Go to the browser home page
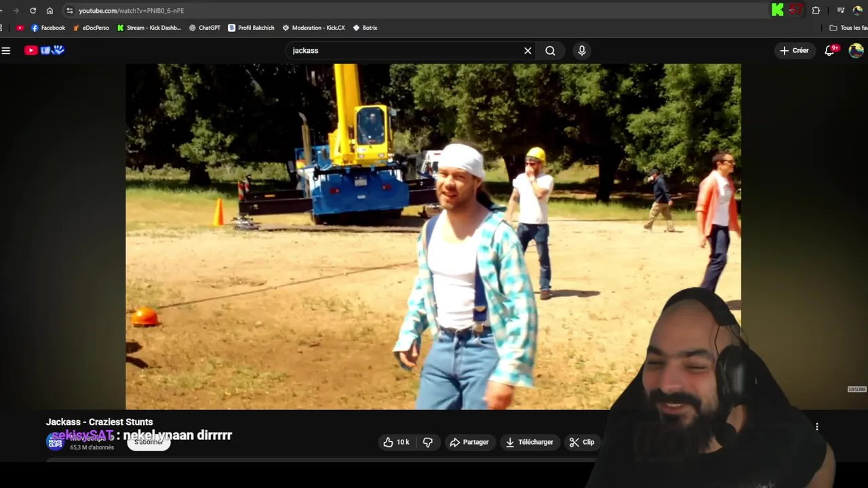 (x=50, y=11)
